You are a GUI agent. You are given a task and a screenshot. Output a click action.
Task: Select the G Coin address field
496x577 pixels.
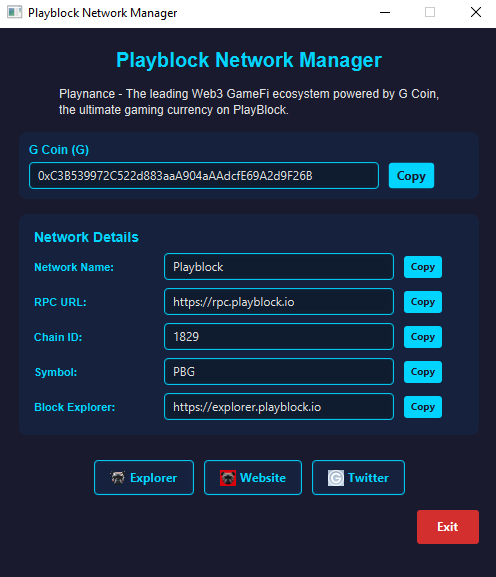click(x=204, y=176)
